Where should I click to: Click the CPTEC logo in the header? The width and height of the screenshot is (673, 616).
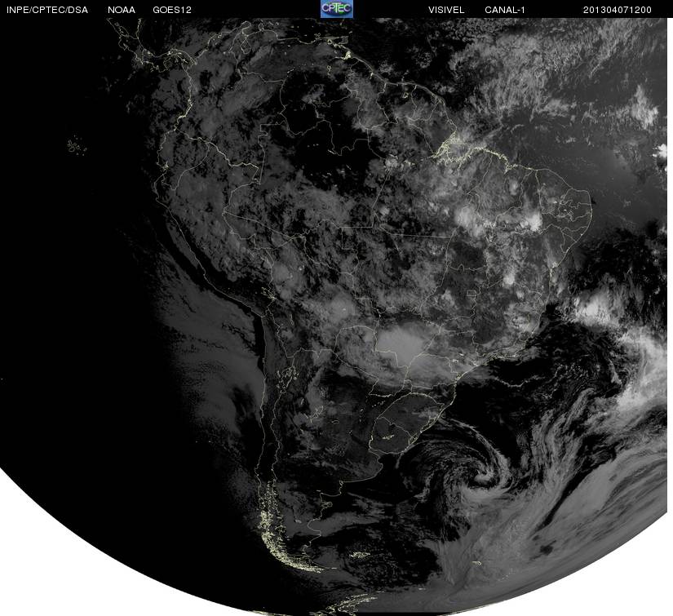pyautogui.click(x=336, y=9)
